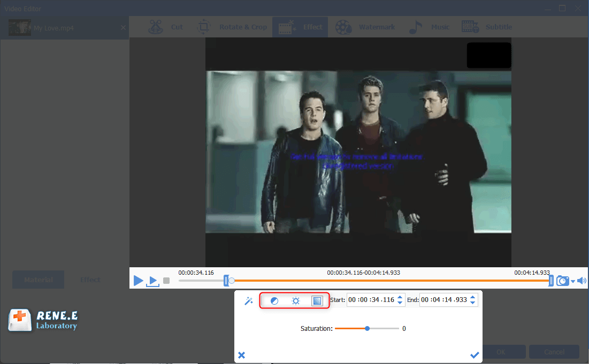589x364 pixels.
Task: Open the snapshot dropdown arrow
Action: [x=572, y=282]
